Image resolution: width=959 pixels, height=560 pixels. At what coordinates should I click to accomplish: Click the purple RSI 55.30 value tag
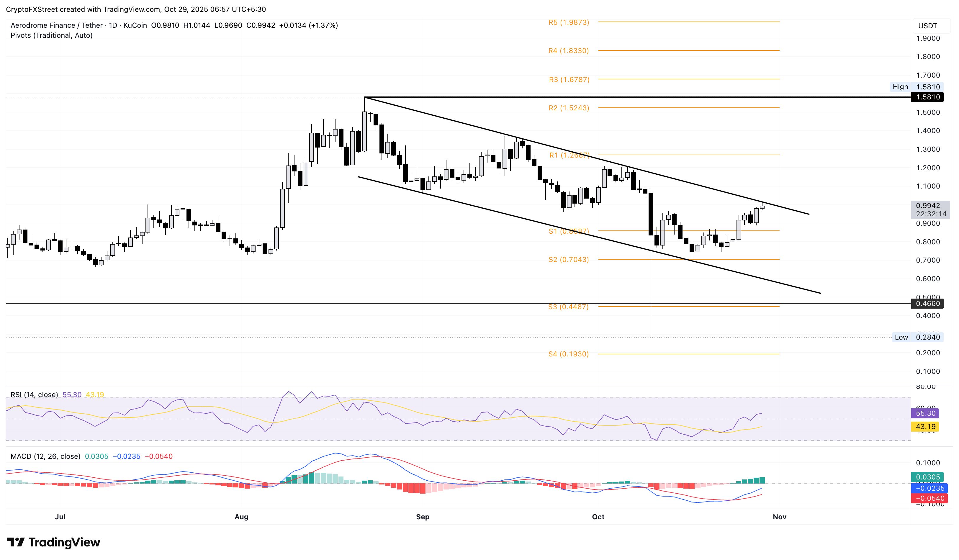click(x=925, y=413)
